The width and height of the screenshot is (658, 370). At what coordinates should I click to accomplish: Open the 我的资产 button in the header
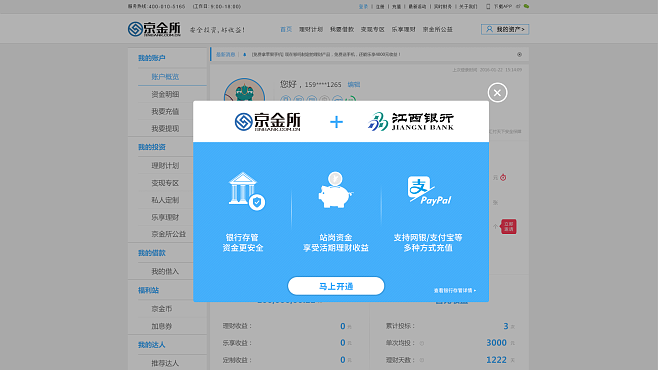505,29
